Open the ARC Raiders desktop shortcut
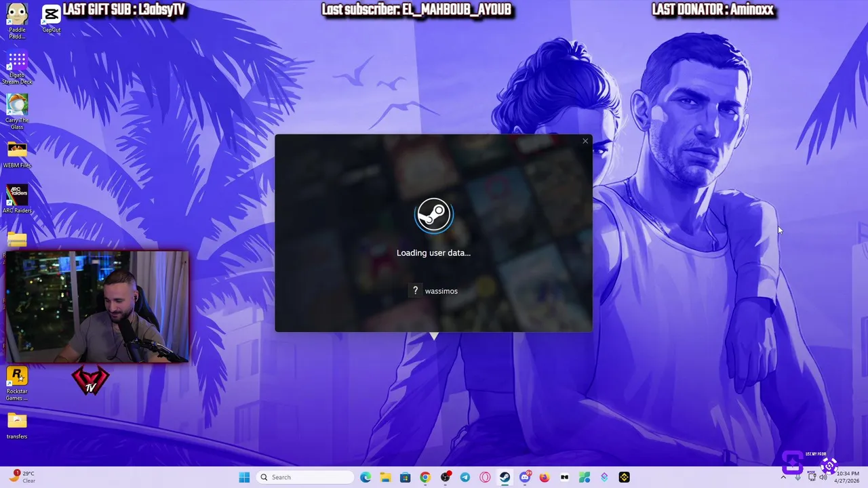 click(17, 199)
